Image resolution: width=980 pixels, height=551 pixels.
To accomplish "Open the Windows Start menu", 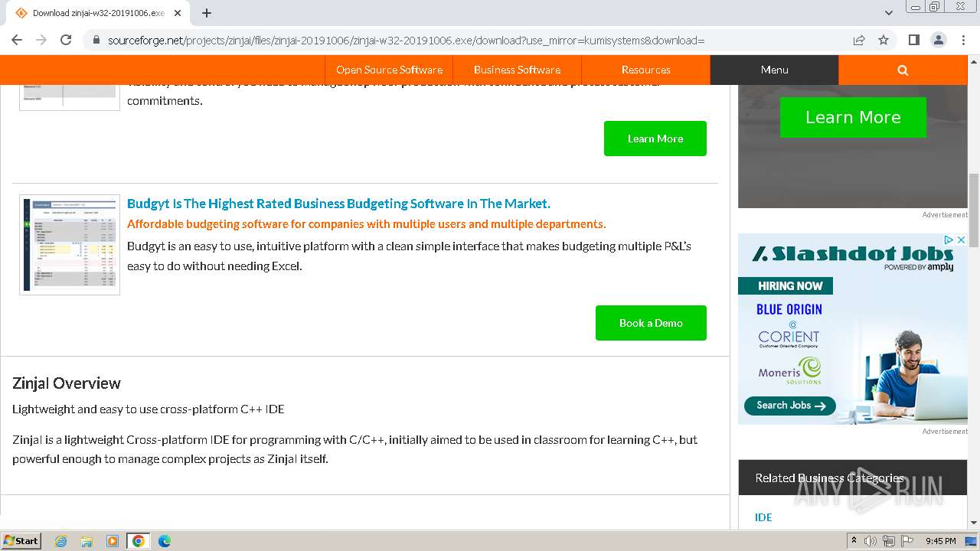I will (21, 540).
